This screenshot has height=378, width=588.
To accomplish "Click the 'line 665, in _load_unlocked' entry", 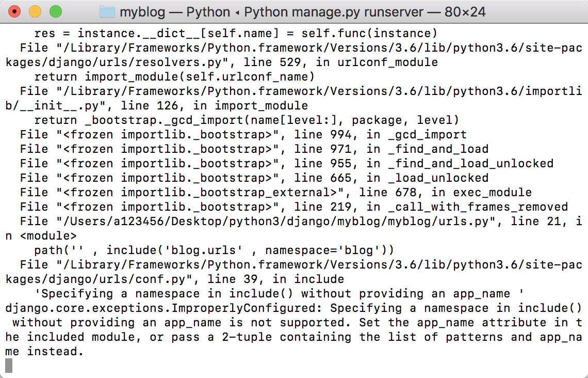I will (x=390, y=178).
